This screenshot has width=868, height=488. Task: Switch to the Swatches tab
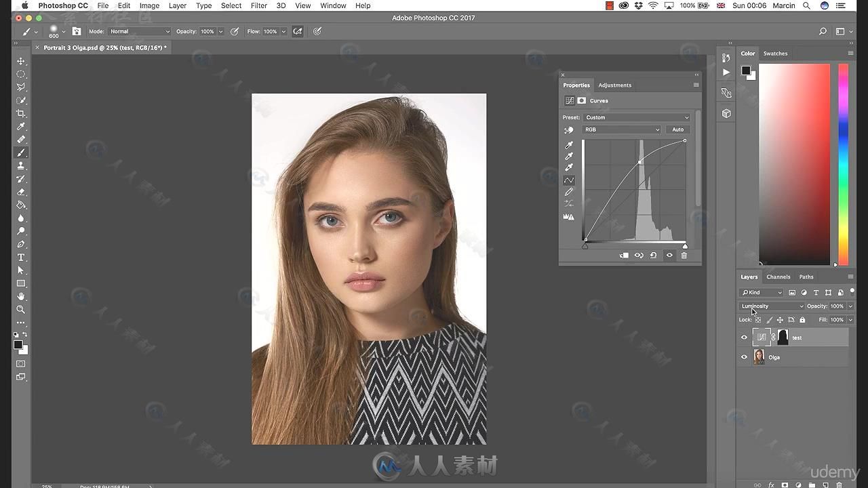click(x=775, y=54)
